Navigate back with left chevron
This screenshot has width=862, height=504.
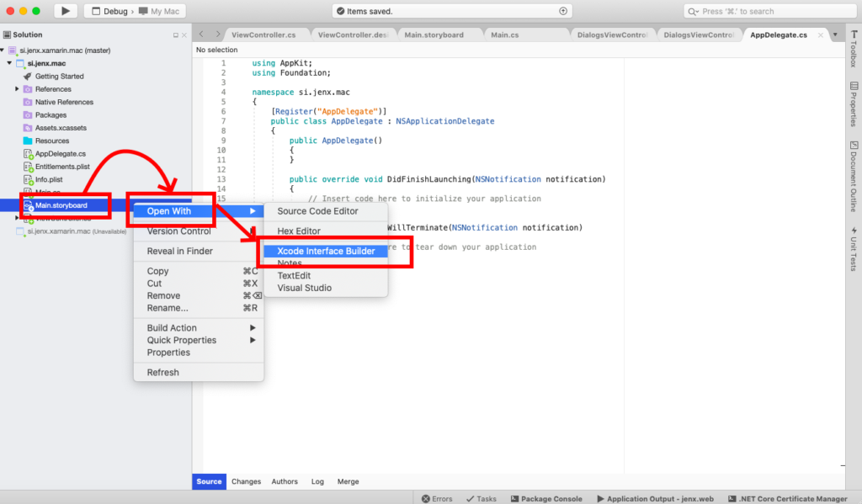pos(201,34)
